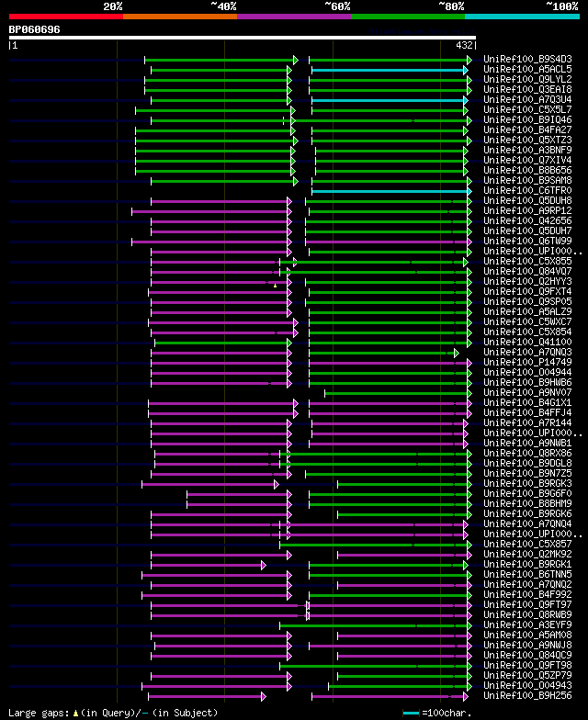Click the white query sequence bar

(243, 38)
